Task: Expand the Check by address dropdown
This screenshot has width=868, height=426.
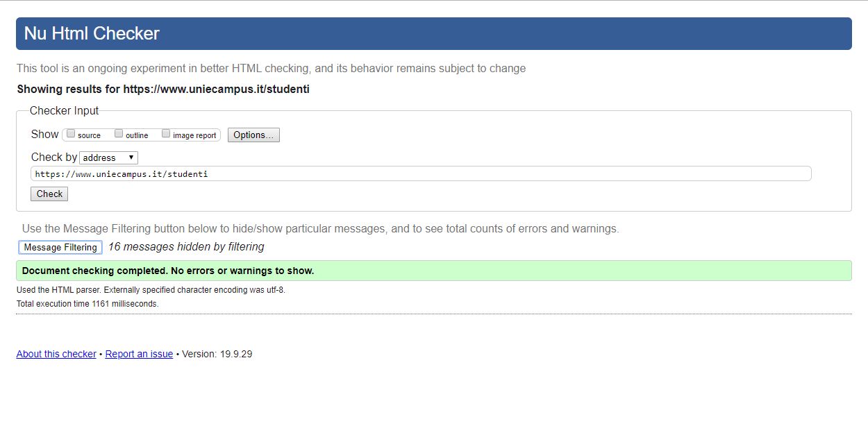Action: 109,158
